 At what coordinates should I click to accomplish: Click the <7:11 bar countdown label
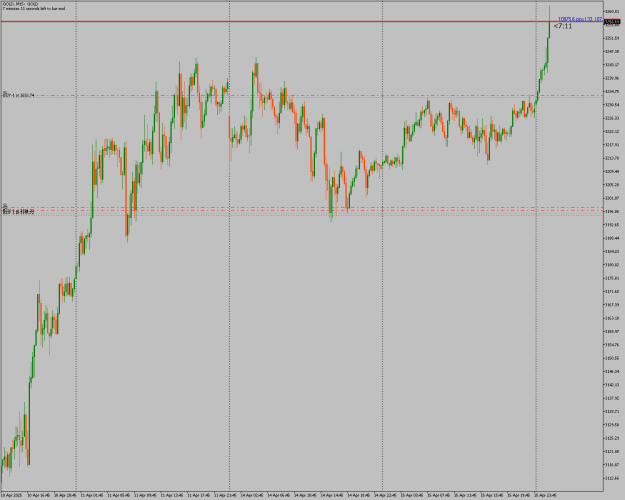pos(563,26)
